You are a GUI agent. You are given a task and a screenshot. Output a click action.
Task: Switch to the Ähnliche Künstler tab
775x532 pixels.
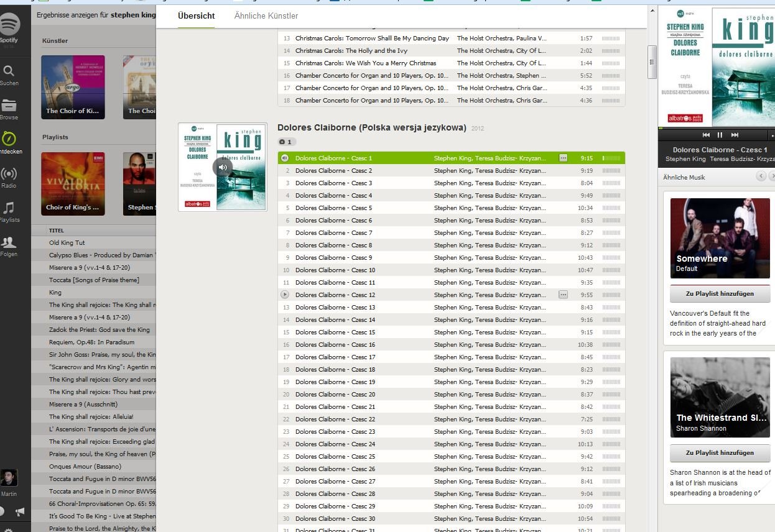click(x=266, y=16)
